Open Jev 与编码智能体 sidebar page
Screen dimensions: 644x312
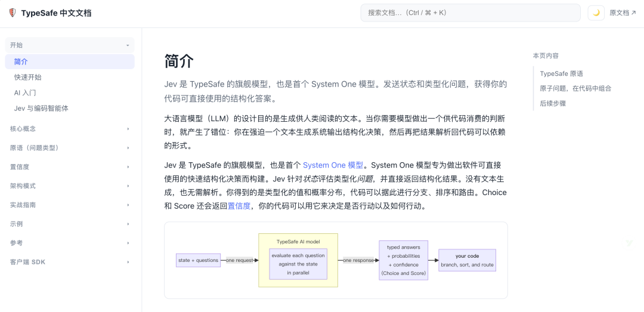[x=41, y=109]
